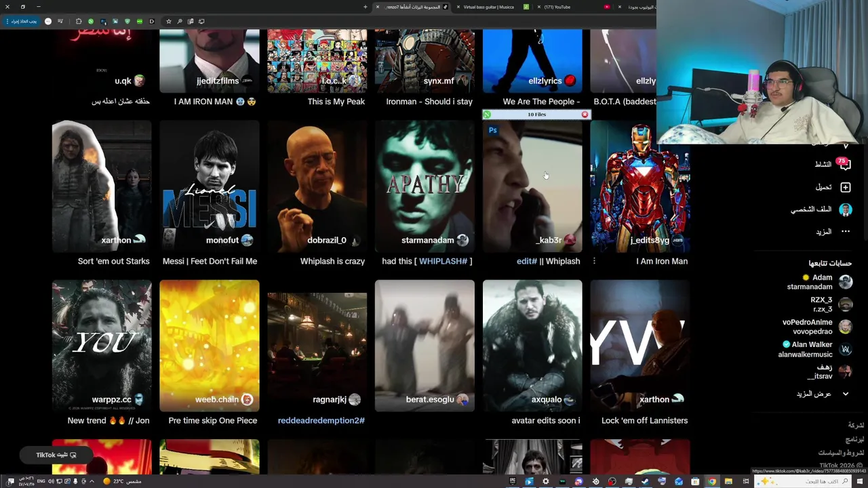The image size is (868, 488).
Task: Click the WhatsApp icon on 10 Files bar
Action: coord(487,115)
